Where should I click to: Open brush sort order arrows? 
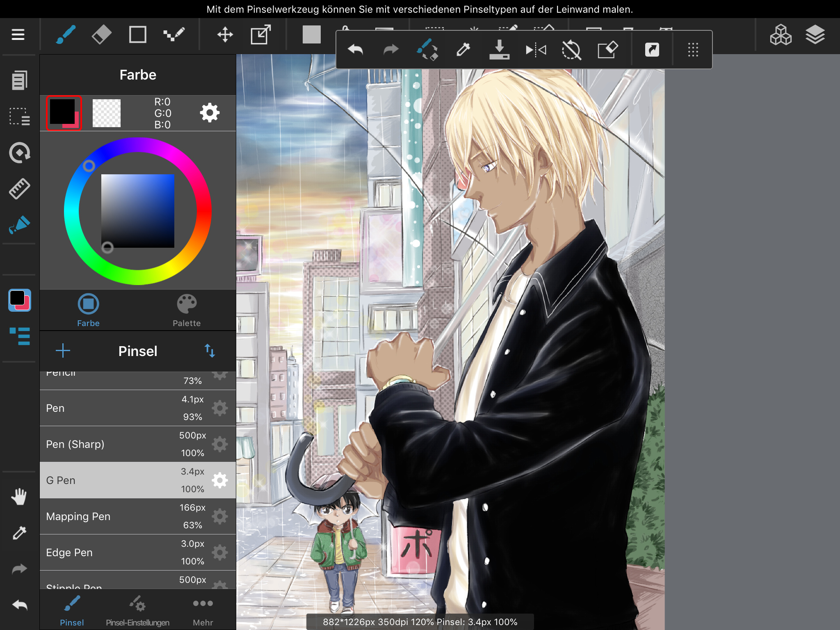point(210,351)
